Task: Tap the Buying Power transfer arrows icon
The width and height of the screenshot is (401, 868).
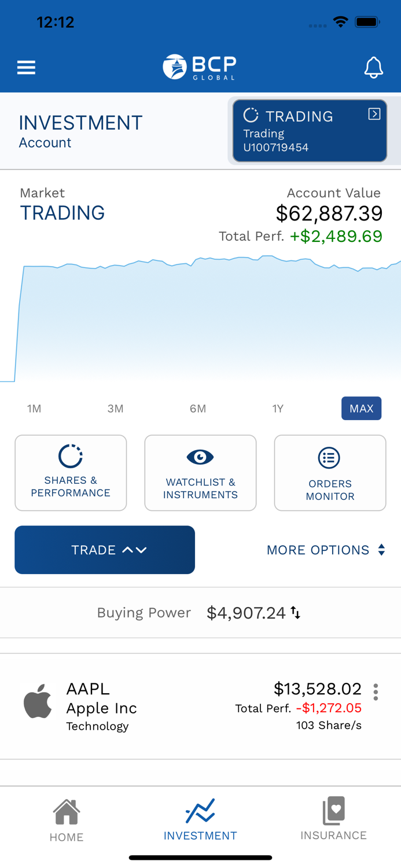Action: pyautogui.click(x=297, y=612)
